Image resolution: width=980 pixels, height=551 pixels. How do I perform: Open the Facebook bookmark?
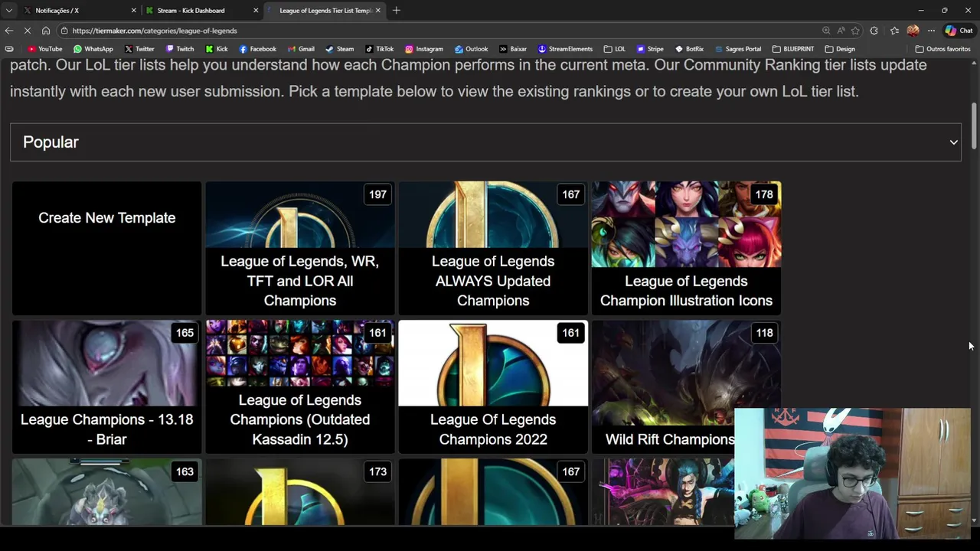click(x=257, y=49)
